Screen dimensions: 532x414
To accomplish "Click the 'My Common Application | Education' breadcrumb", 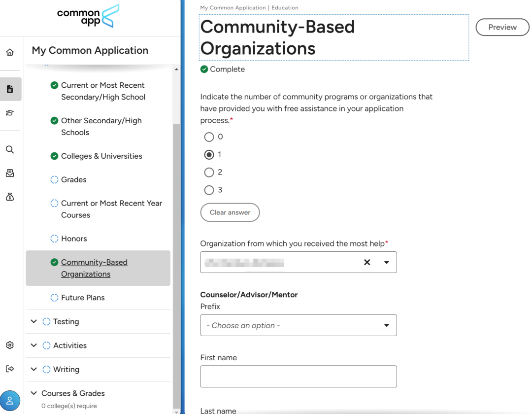I will (249, 7).
